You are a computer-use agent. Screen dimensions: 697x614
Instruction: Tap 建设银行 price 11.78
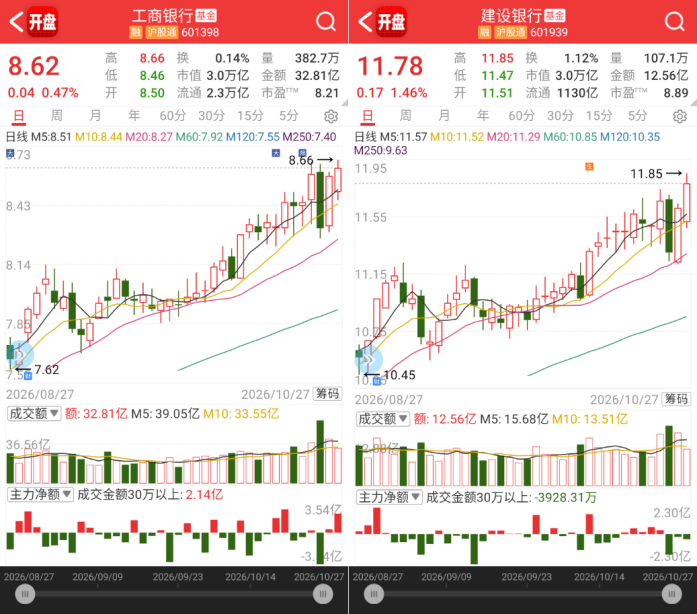tap(390, 66)
